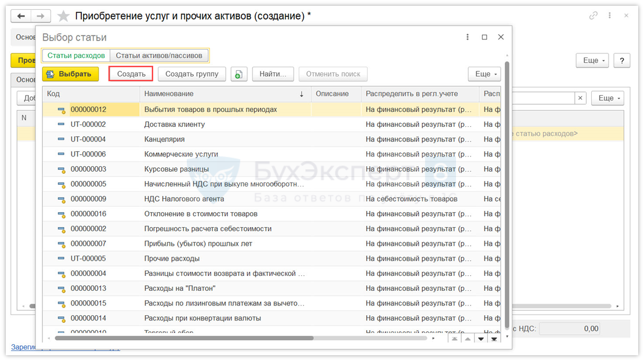The width and height of the screenshot is (644, 361).
Task: Click the vertical scrollbar of the dialog
Action: [507, 195]
